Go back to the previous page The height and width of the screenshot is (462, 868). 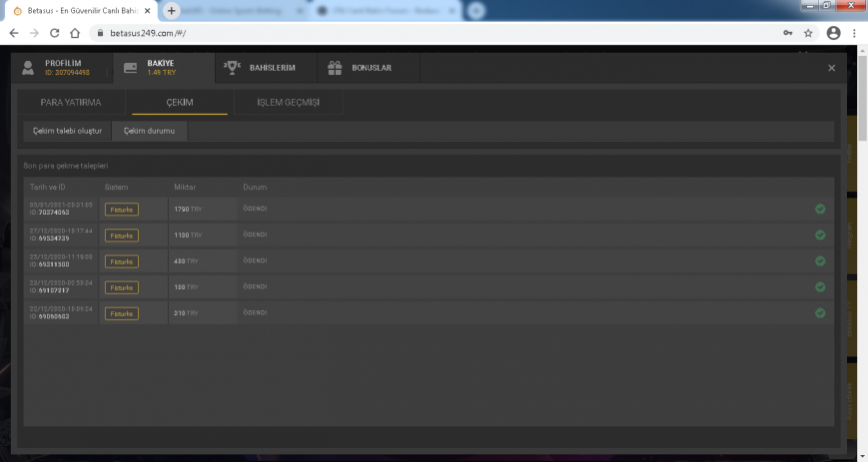click(x=14, y=33)
